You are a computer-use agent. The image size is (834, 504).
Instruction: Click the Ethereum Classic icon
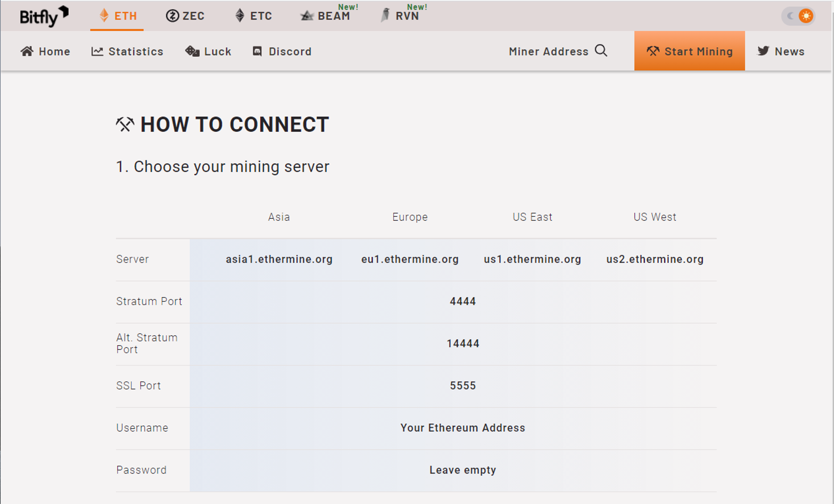click(x=240, y=15)
